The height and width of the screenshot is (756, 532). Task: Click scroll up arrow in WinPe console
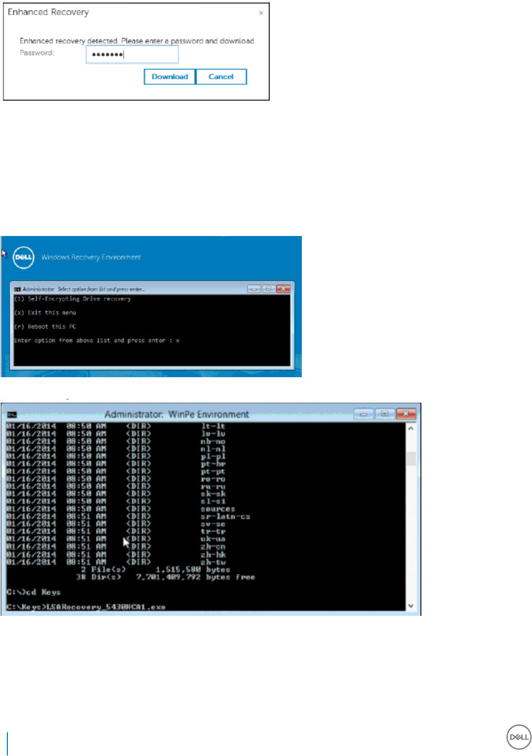pyautogui.click(x=411, y=429)
